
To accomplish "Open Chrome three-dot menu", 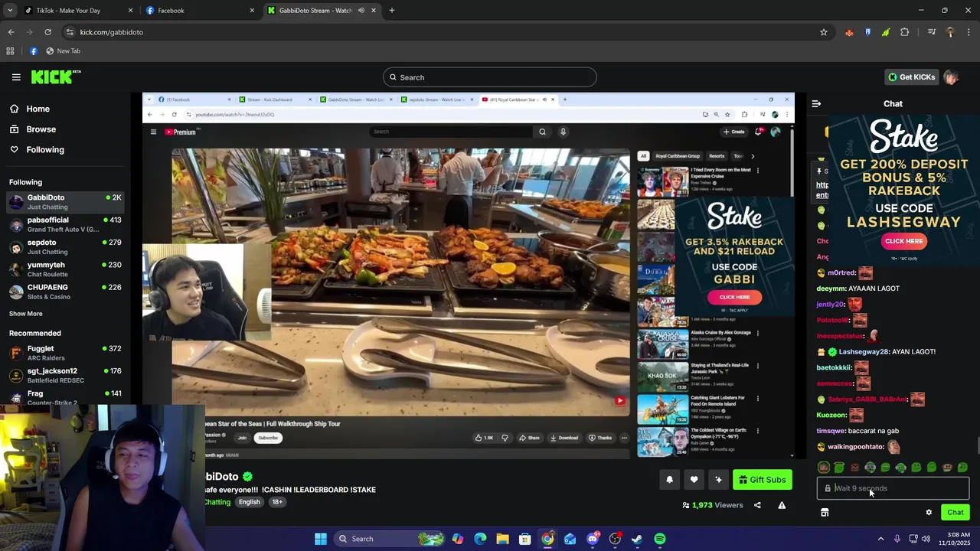I will pyautogui.click(x=969, y=32).
